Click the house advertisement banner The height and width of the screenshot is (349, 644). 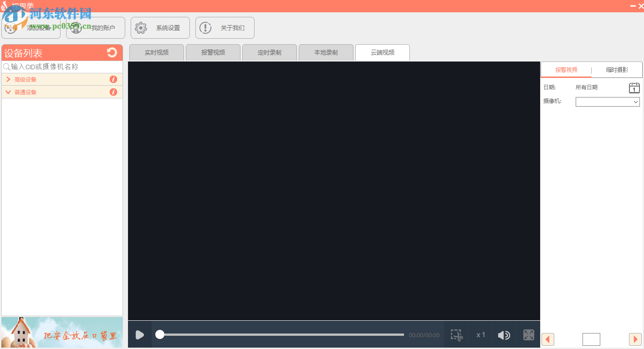62,333
